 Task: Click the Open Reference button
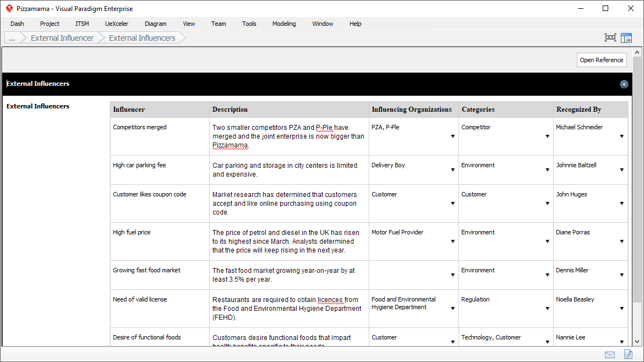pos(601,60)
